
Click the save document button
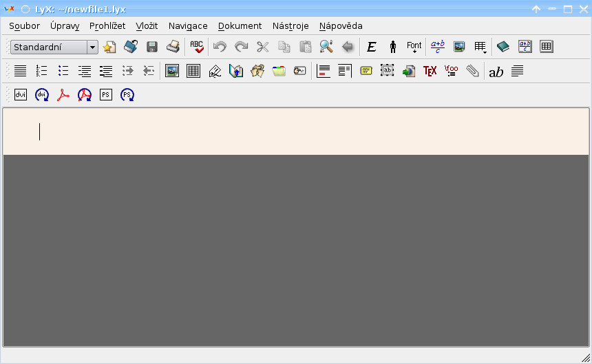(x=152, y=47)
